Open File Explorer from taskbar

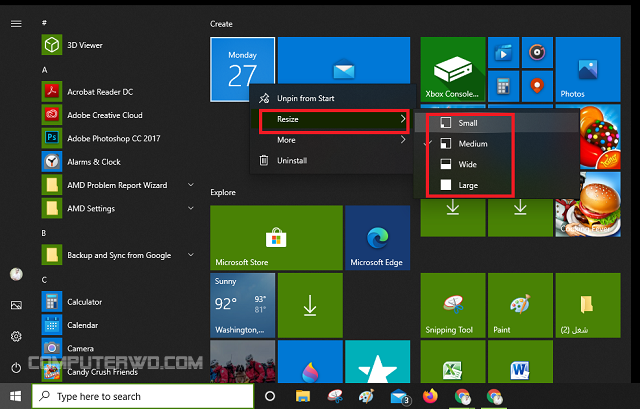[x=303, y=396]
